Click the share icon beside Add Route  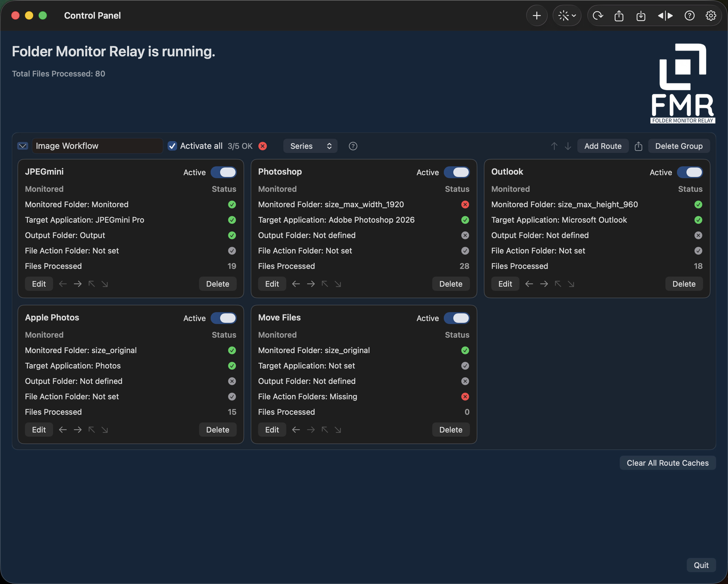(638, 146)
